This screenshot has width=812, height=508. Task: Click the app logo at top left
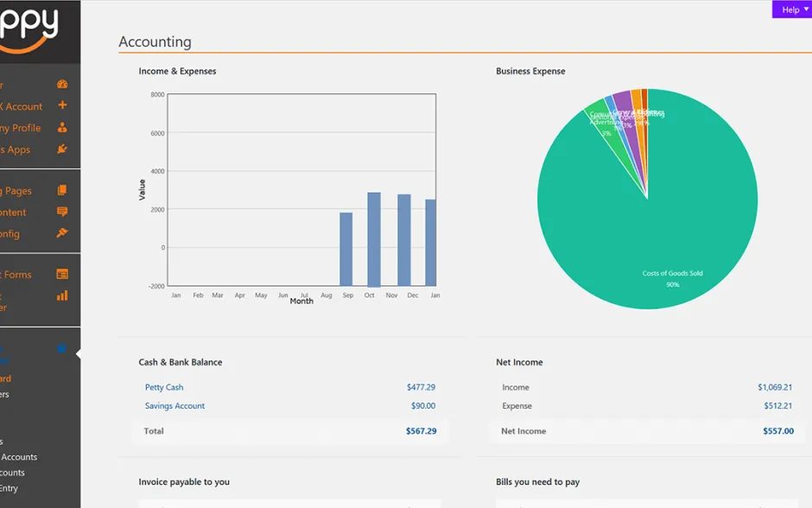click(29, 26)
